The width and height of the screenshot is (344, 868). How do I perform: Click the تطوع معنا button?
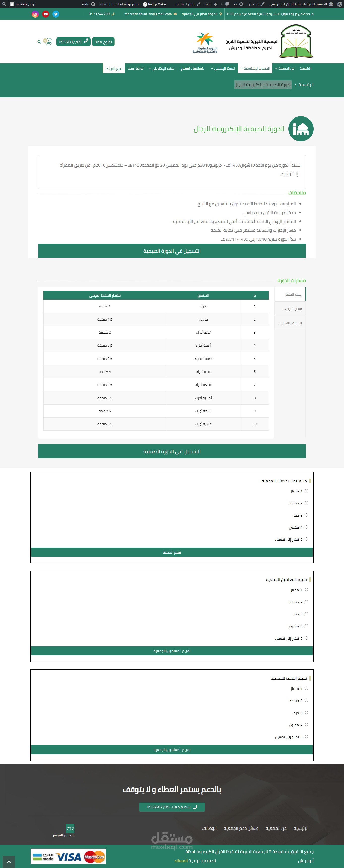point(103,42)
